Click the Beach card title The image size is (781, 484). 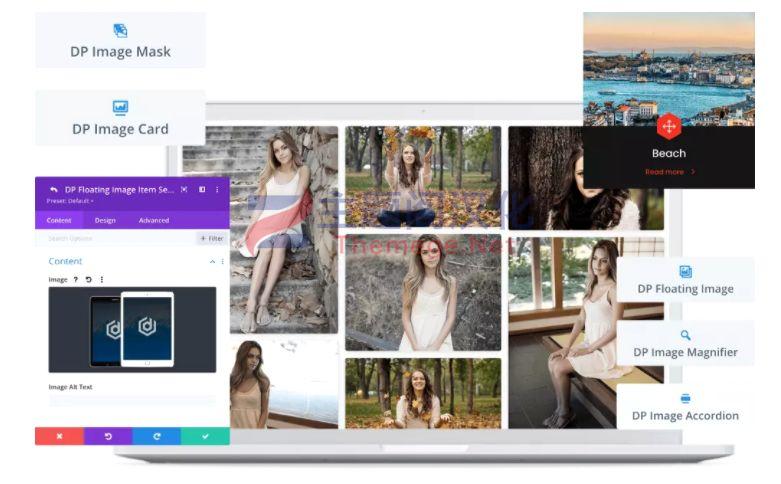(x=669, y=153)
